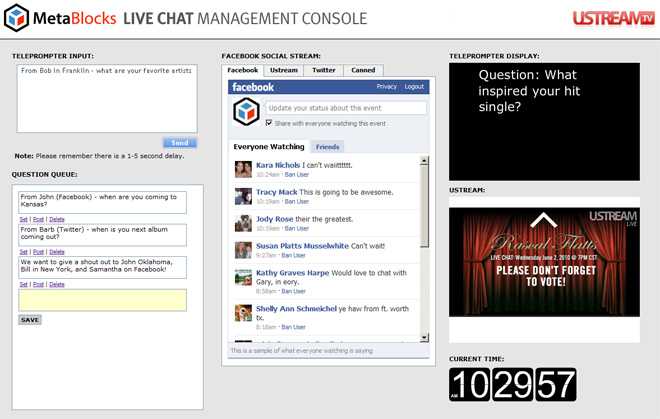Open Kathy Graves Harpe name link
Screen dimensions: 660x419
point(293,273)
